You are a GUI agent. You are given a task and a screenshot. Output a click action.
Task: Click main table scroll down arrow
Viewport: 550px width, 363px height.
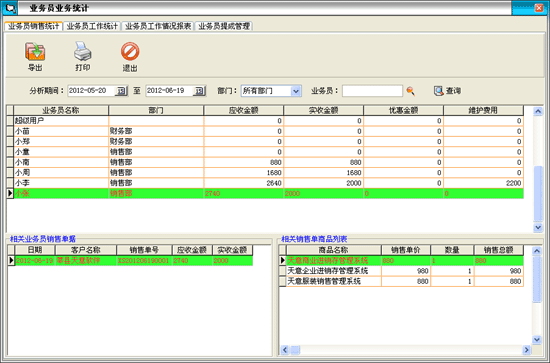pyautogui.click(x=538, y=227)
